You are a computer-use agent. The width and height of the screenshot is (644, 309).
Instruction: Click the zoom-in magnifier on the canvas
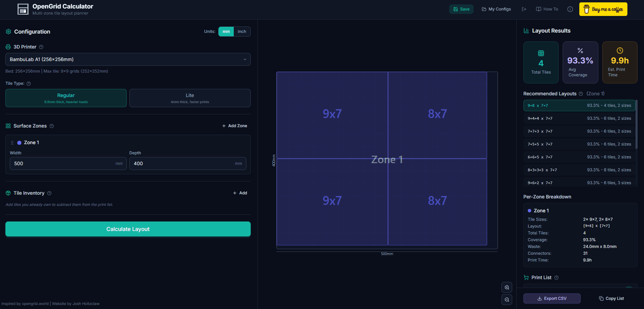pyautogui.click(x=506, y=287)
